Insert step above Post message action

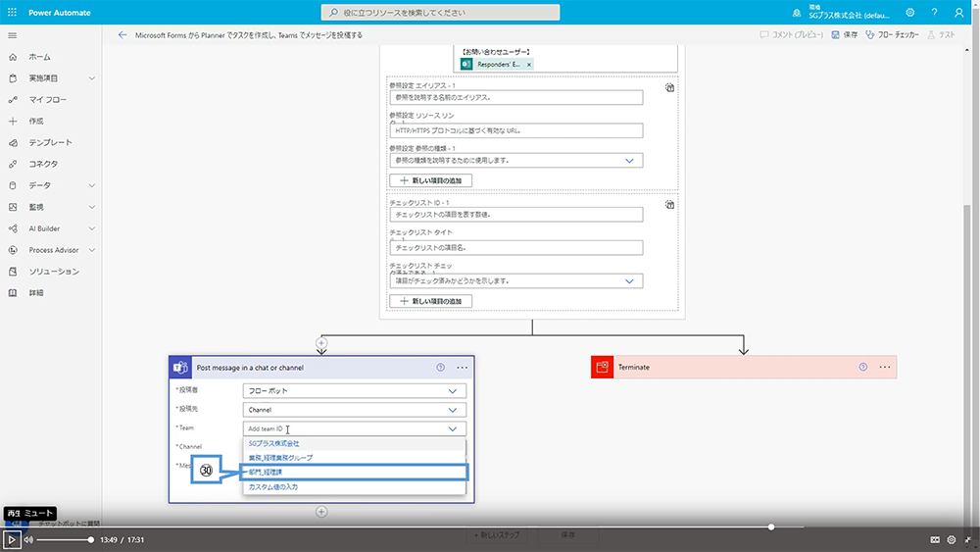point(321,342)
